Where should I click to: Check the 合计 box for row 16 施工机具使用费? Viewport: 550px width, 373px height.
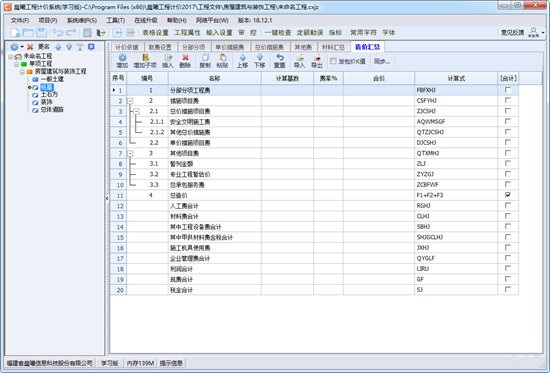507,247
